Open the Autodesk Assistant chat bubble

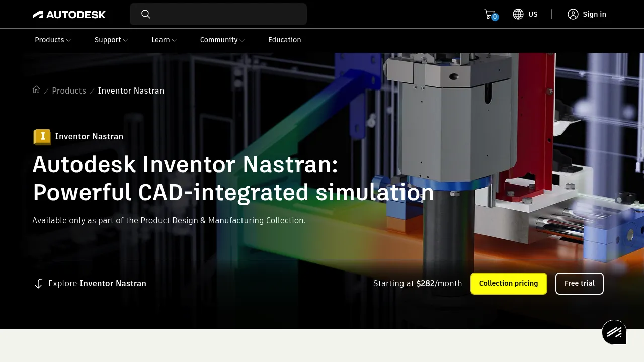(614, 332)
